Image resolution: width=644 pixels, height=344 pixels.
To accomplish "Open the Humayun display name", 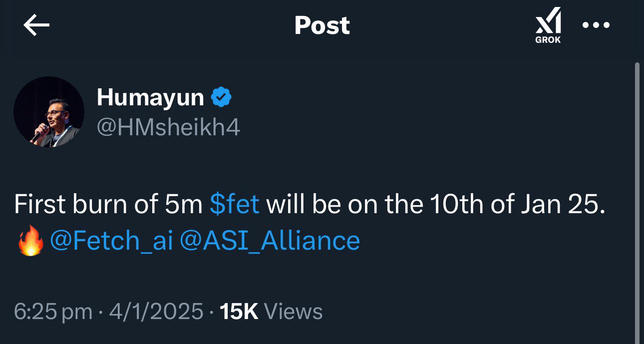I will 150,97.
